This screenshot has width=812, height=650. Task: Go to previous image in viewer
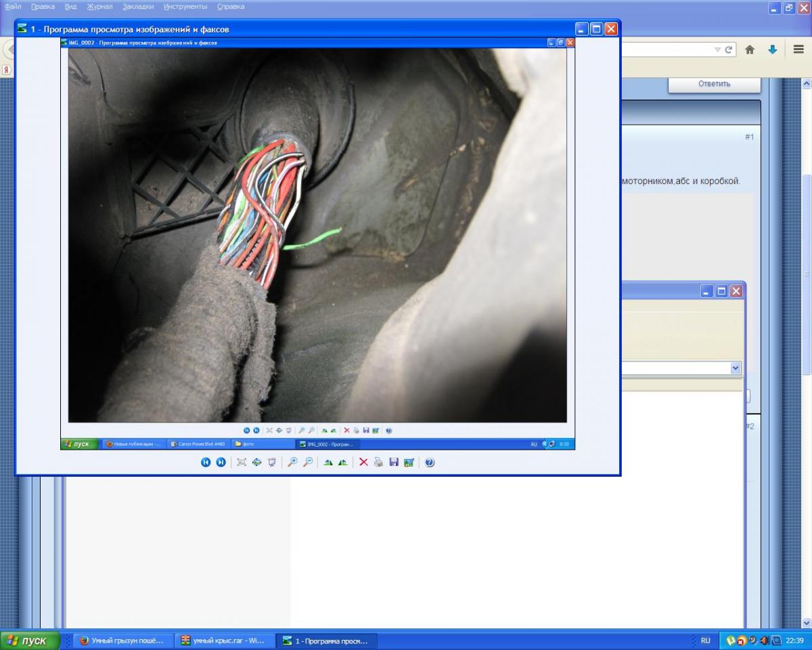tap(206, 462)
